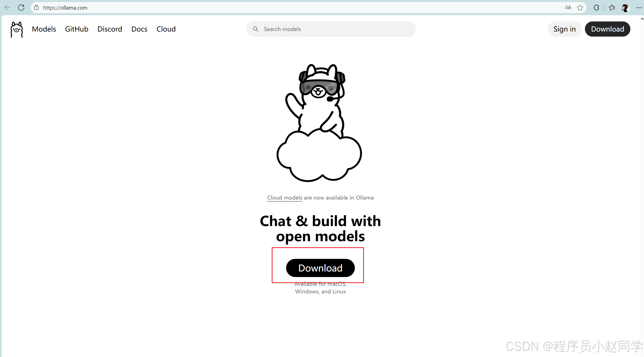This screenshot has height=357, width=644.
Task: Reload the page with refresh icon
Action: (21, 8)
